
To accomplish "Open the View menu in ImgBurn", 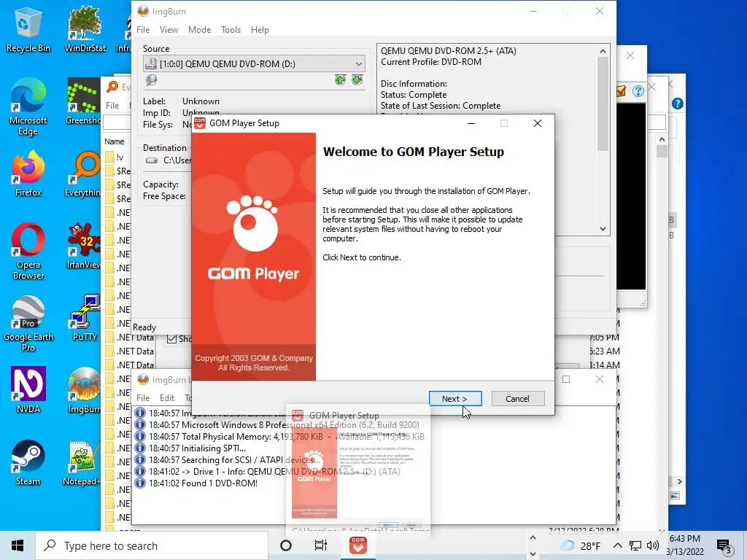I will (x=169, y=29).
